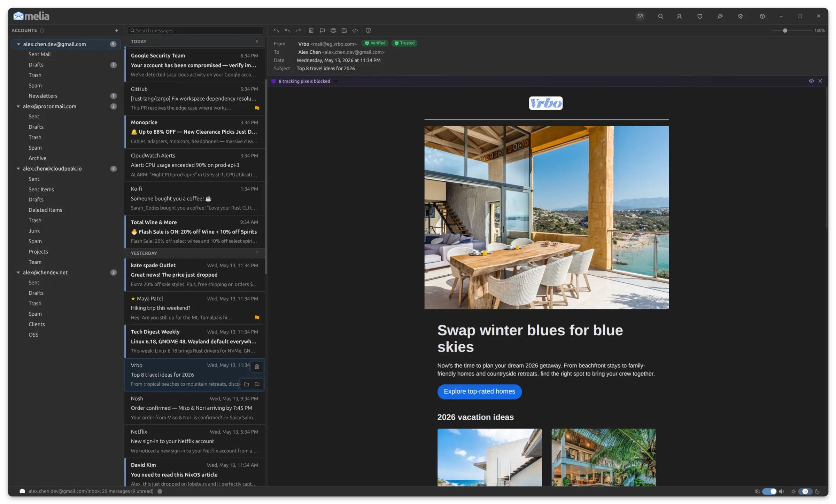This screenshot has width=836, height=504.
Task: Click the code brackets view-source icon
Action: 355,31
